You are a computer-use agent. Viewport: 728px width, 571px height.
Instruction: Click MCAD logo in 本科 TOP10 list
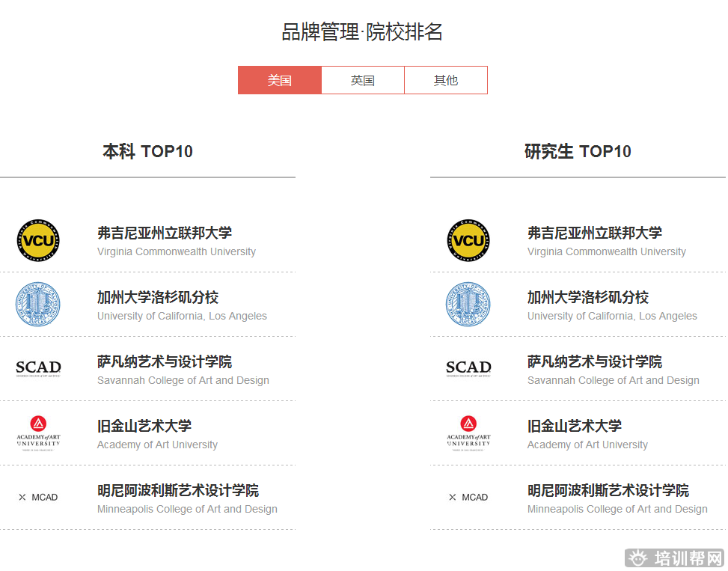click(x=38, y=497)
